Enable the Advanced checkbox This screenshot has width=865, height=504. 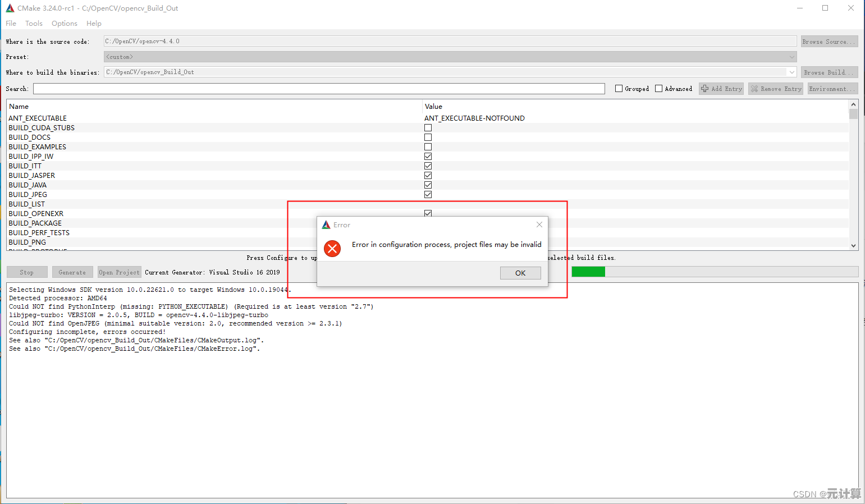(x=658, y=89)
